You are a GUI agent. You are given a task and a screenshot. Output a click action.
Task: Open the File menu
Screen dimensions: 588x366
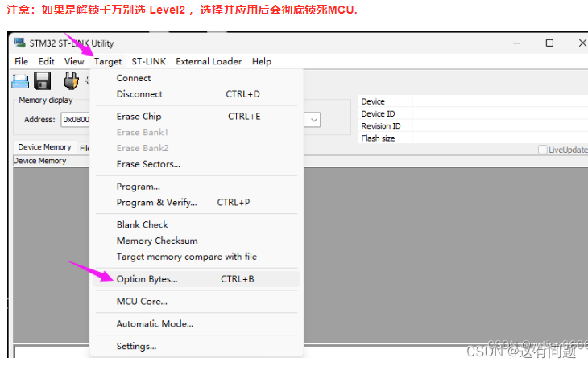point(22,61)
